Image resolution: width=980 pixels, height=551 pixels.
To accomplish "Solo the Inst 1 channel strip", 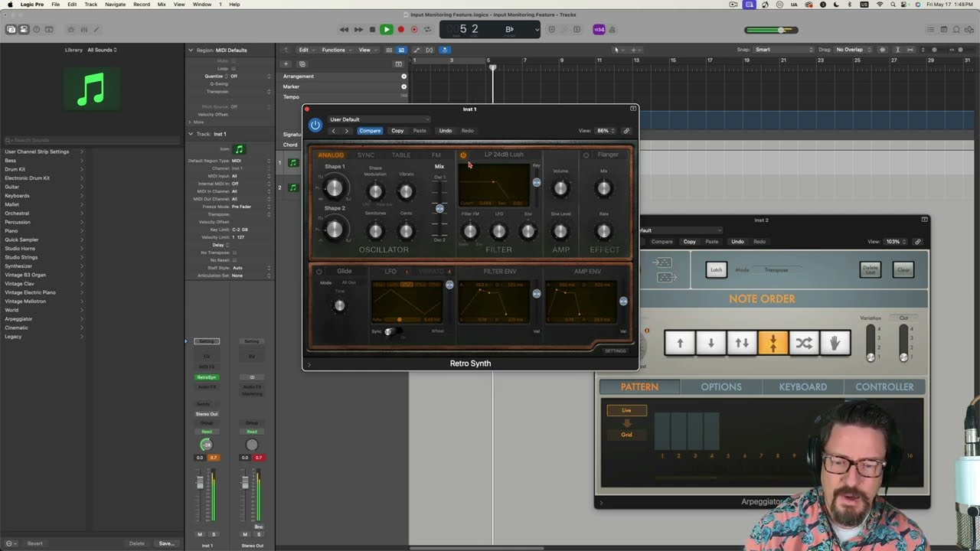I will (x=214, y=534).
